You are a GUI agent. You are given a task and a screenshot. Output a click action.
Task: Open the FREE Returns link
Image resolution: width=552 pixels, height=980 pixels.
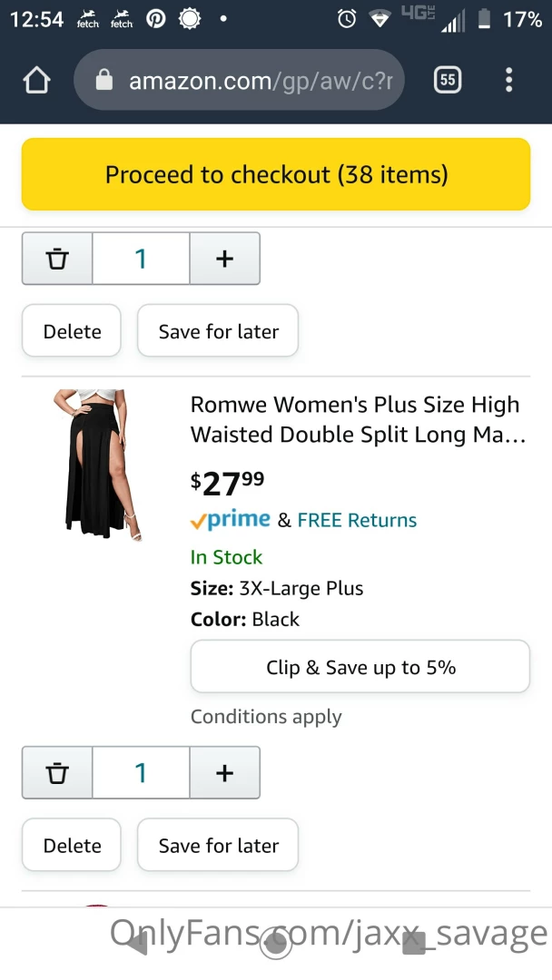coord(357,520)
